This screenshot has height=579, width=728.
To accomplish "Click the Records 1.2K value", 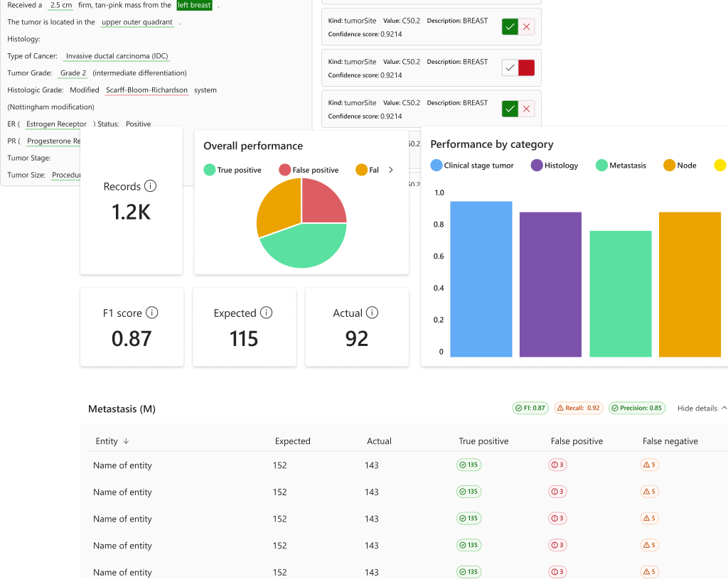I will 132,212.
